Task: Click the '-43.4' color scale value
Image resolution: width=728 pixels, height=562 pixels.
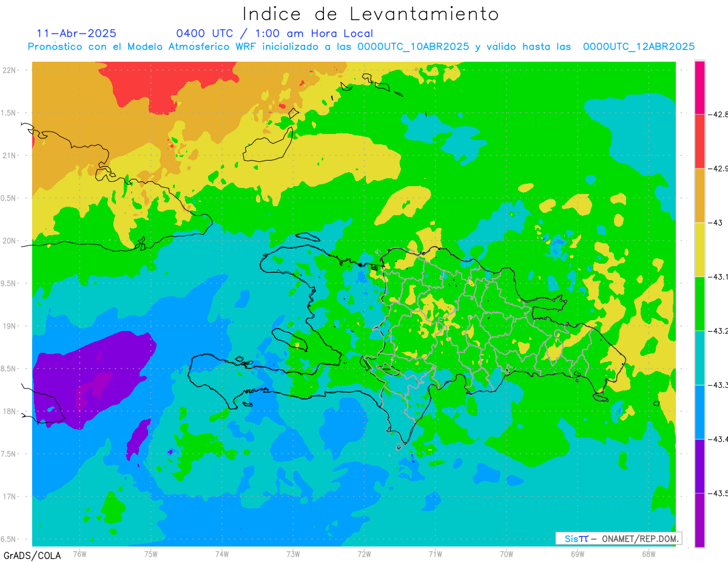Action: pos(720,439)
